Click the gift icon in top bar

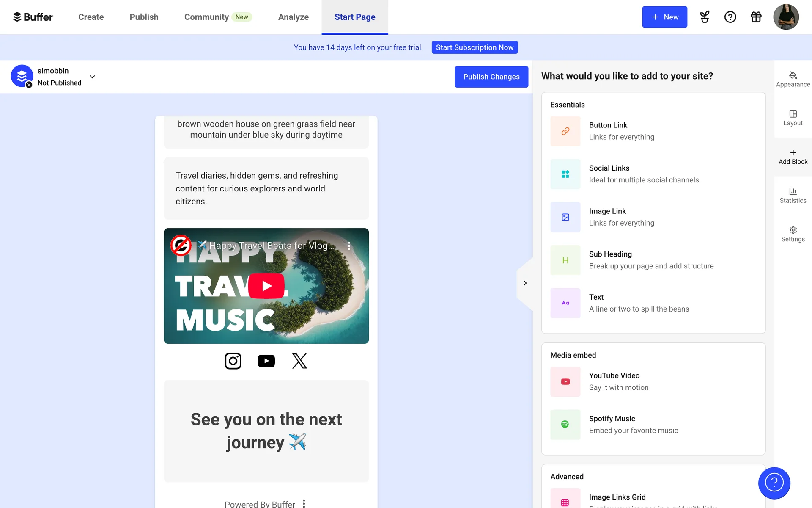click(756, 17)
